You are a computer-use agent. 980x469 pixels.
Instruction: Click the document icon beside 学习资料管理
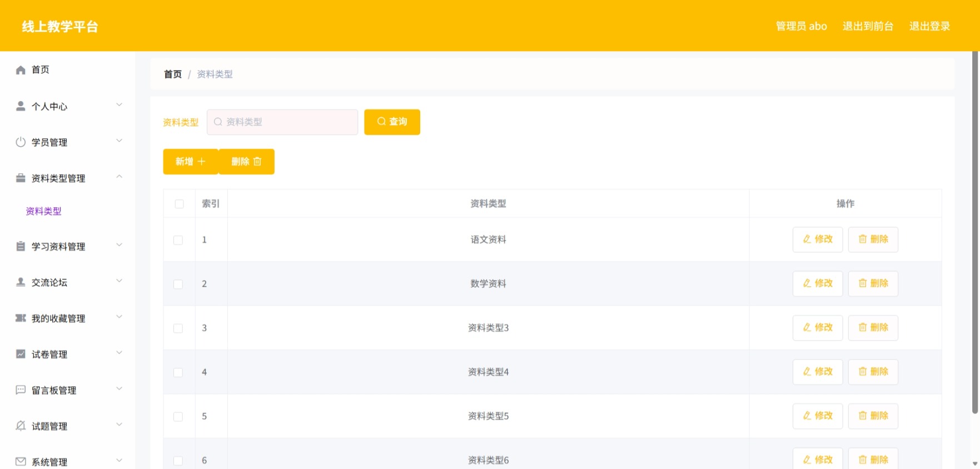pyautogui.click(x=21, y=246)
